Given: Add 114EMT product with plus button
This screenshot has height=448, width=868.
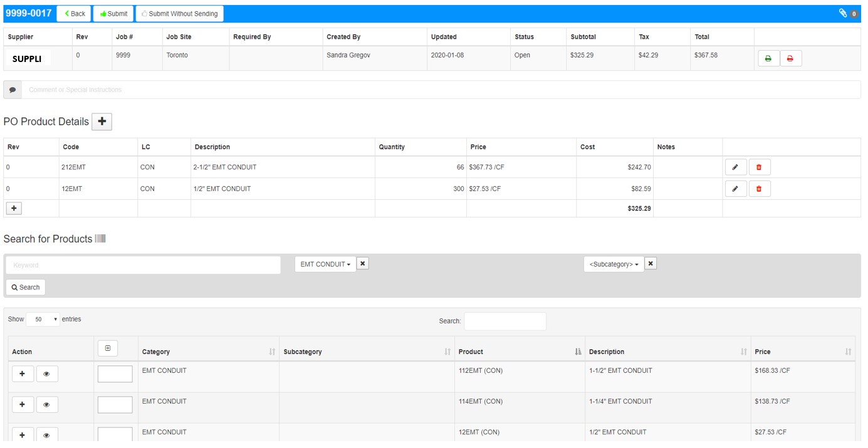Looking at the screenshot, I should pyautogui.click(x=23, y=404).
